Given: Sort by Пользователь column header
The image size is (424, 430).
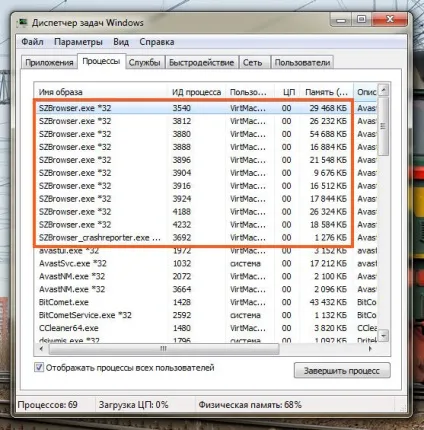Looking at the screenshot, I should [x=250, y=92].
